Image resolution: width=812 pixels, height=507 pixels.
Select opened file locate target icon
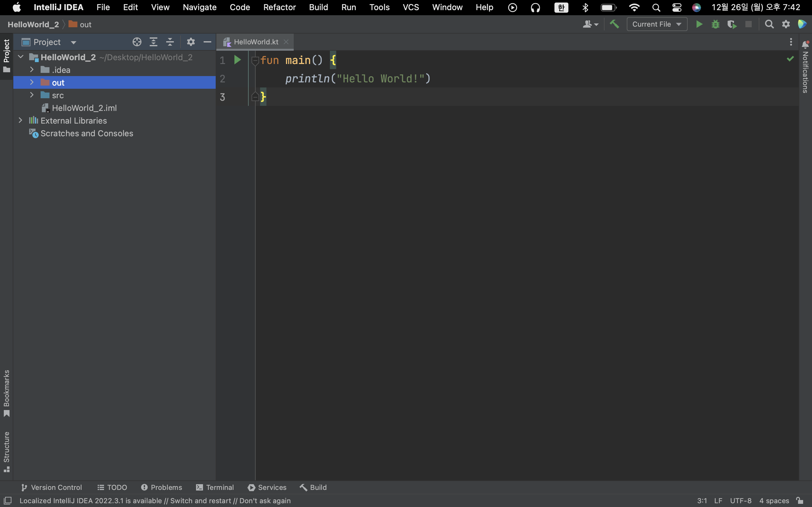[137, 42]
